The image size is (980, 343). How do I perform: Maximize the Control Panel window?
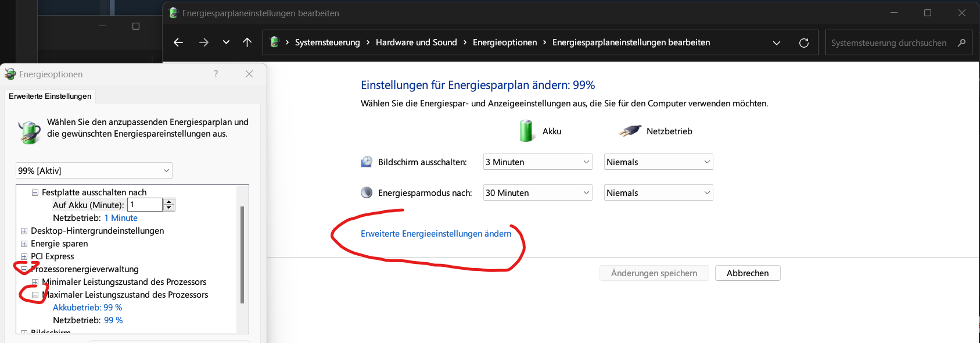coord(928,13)
